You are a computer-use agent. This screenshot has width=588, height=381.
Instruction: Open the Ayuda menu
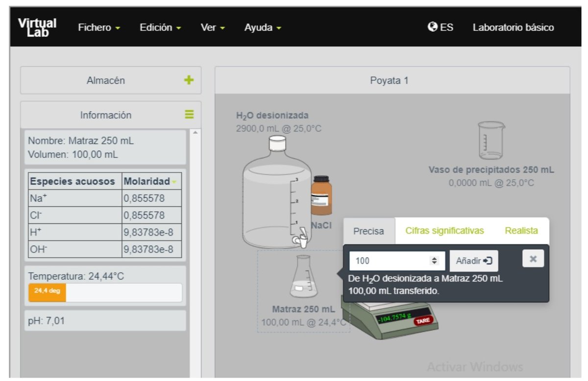[263, 28]
